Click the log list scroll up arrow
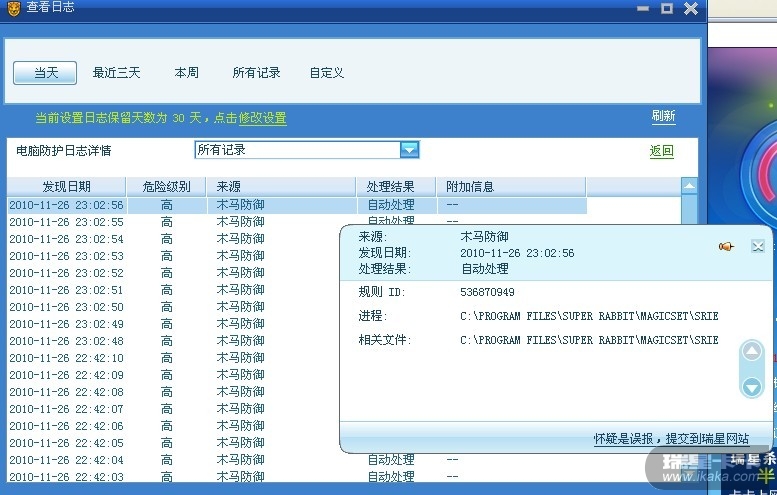The width and height of the screenshot is (777, 495). [x=689, y=186]
